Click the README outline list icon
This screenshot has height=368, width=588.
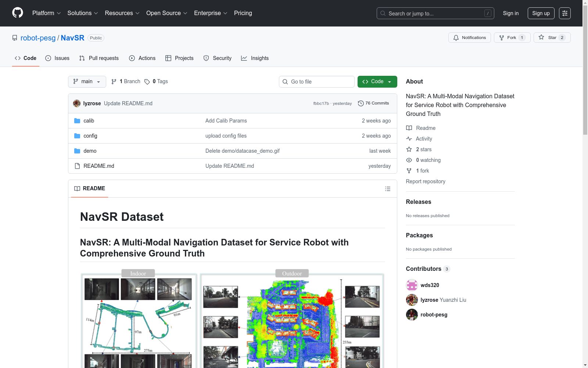pos(388,189)
